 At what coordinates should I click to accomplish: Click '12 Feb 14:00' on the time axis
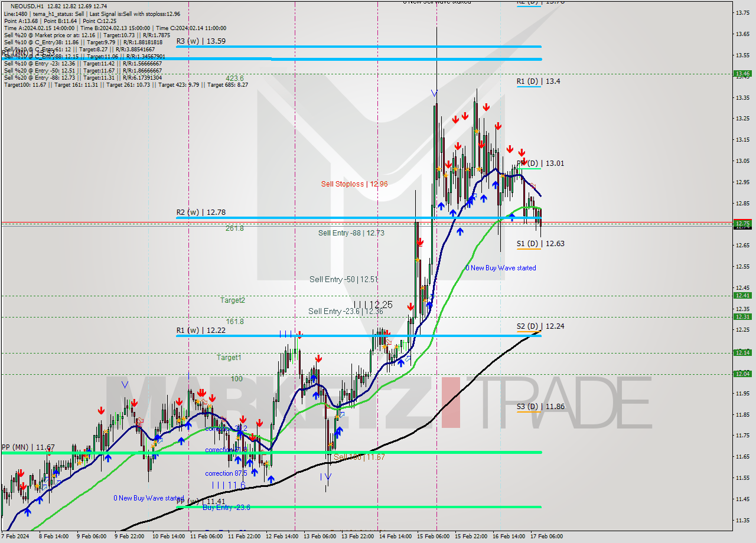pyautogui.click(x=282, y=537)
